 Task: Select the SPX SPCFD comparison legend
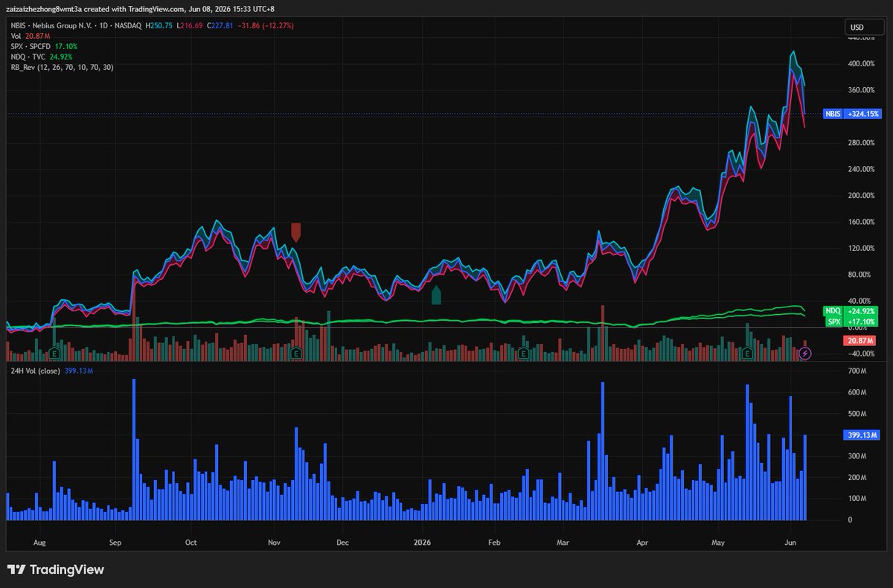44,46
